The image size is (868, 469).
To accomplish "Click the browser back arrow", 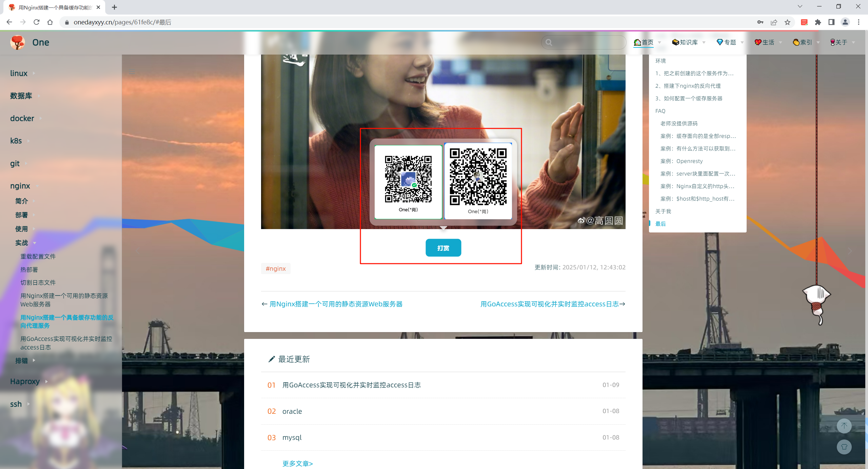I will [9, 22].
